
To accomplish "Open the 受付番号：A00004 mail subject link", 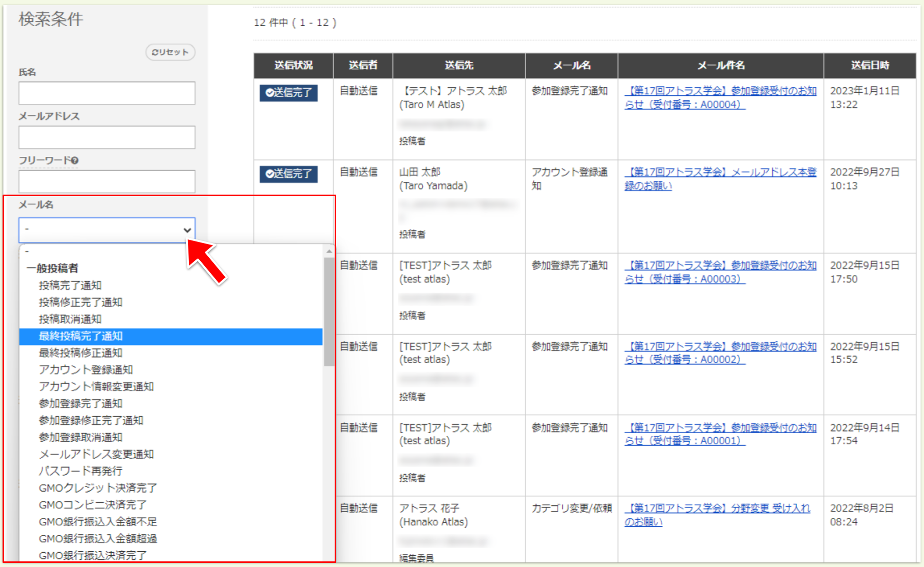I will pyautogui.click(x=720, y=98).
